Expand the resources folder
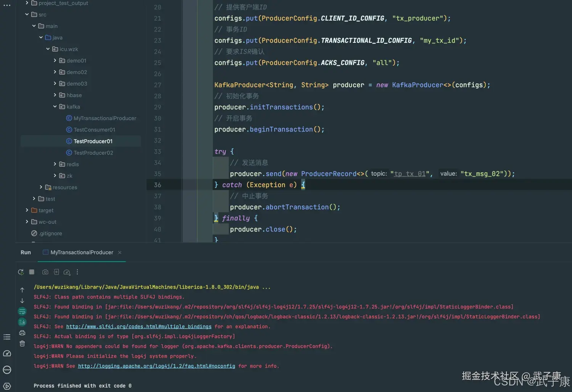Viewport: 572px width, 392px height. pos(41,187)
